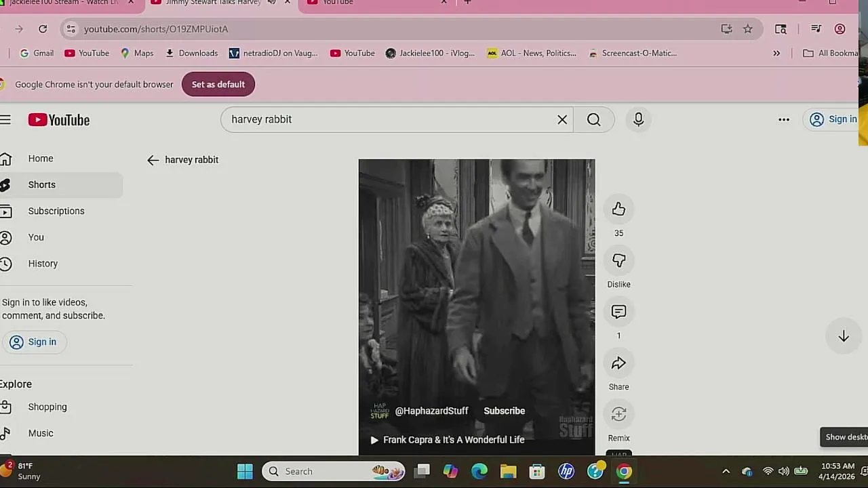Open clock showing 10:53 AM
868x488 pixels.
coord(838,471)
